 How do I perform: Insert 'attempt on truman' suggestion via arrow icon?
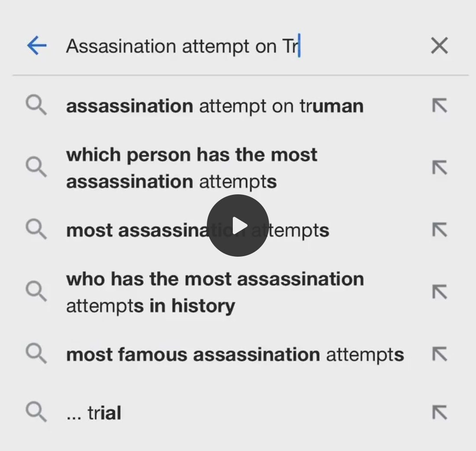point(439,106)
